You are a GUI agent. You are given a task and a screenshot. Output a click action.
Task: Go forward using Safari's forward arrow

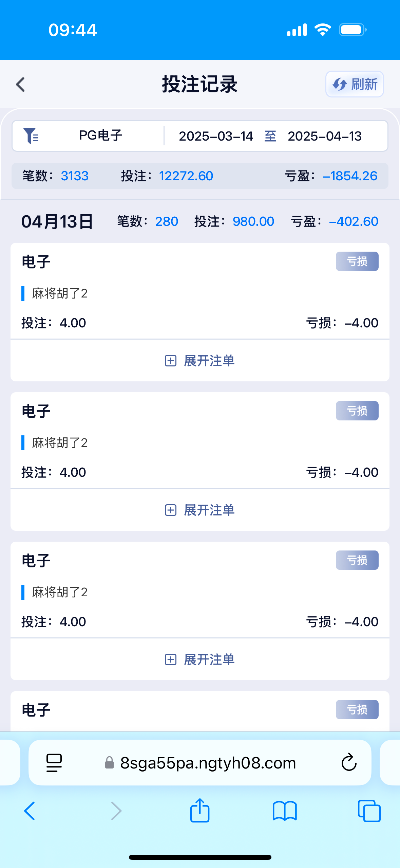[116, 811]
